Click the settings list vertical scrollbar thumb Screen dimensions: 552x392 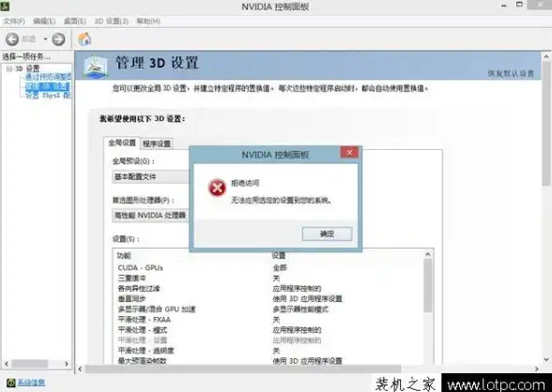(x=428, y=286)
